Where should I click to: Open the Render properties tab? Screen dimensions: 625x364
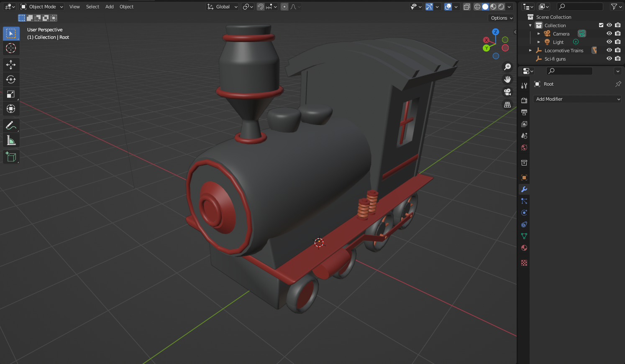(524, 100)
